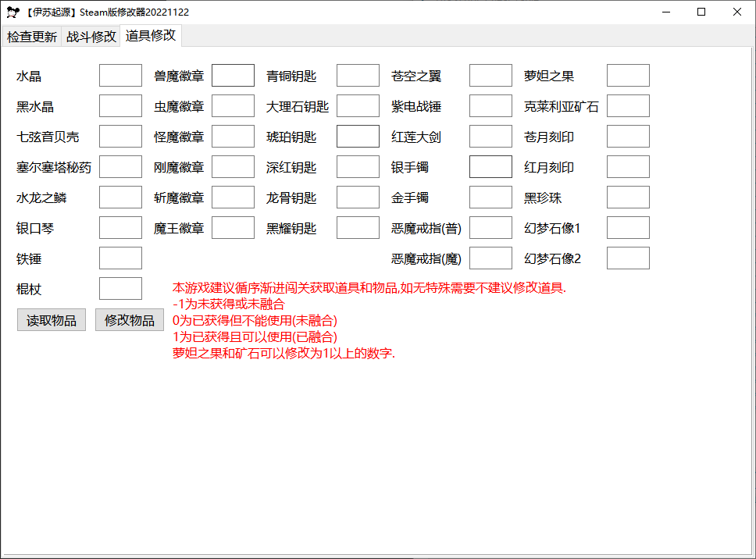Click the 萝妲之果 input field

pyautogui.click(x=627, y=75)
